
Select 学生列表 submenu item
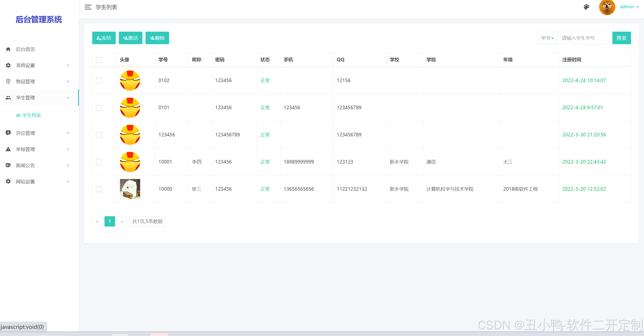pyautogui.click(x=31, y=115)
